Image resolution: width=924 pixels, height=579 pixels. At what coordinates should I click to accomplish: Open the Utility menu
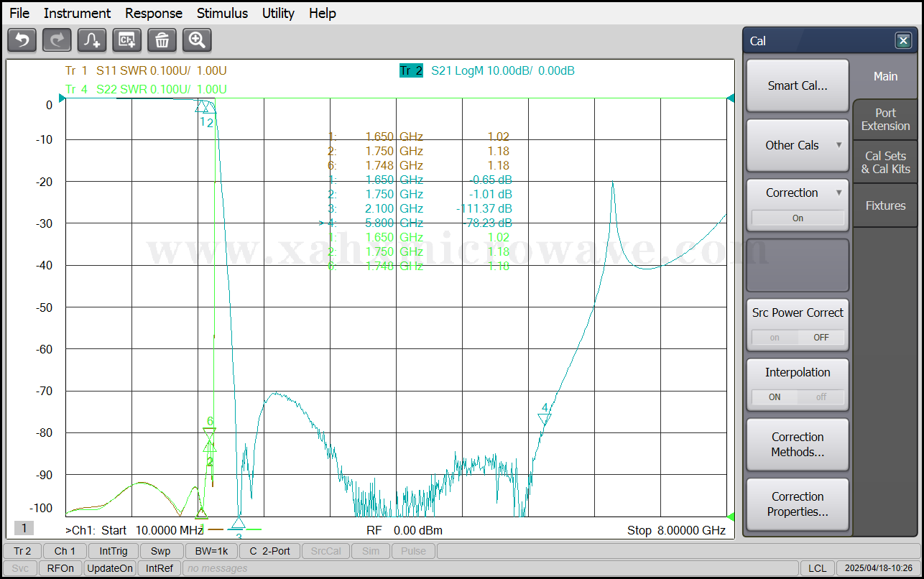tap(278, 13)
